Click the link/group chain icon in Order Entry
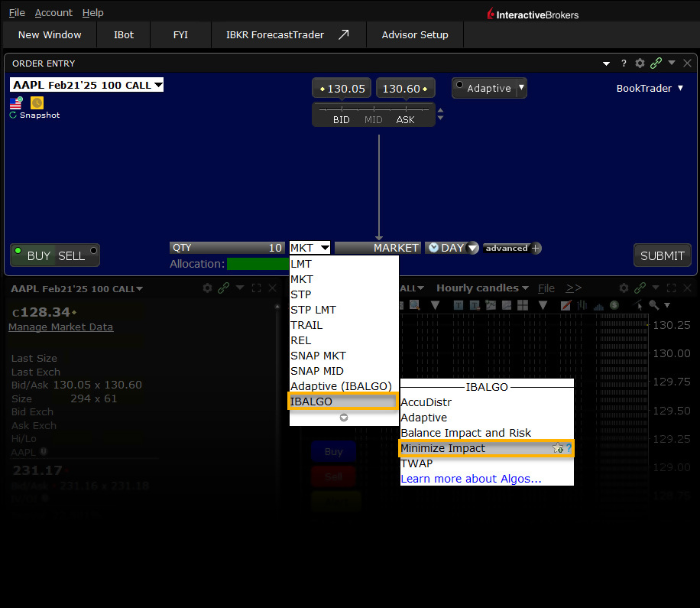 (655, 63)
